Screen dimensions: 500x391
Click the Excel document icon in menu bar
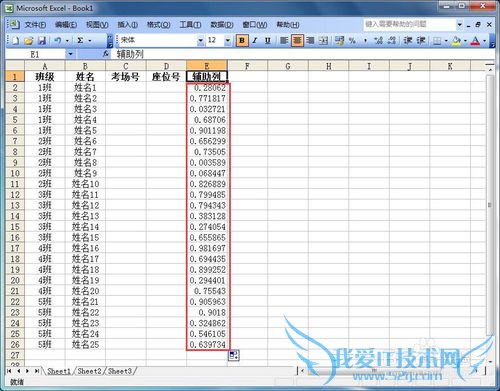click(x=13, y=24)
